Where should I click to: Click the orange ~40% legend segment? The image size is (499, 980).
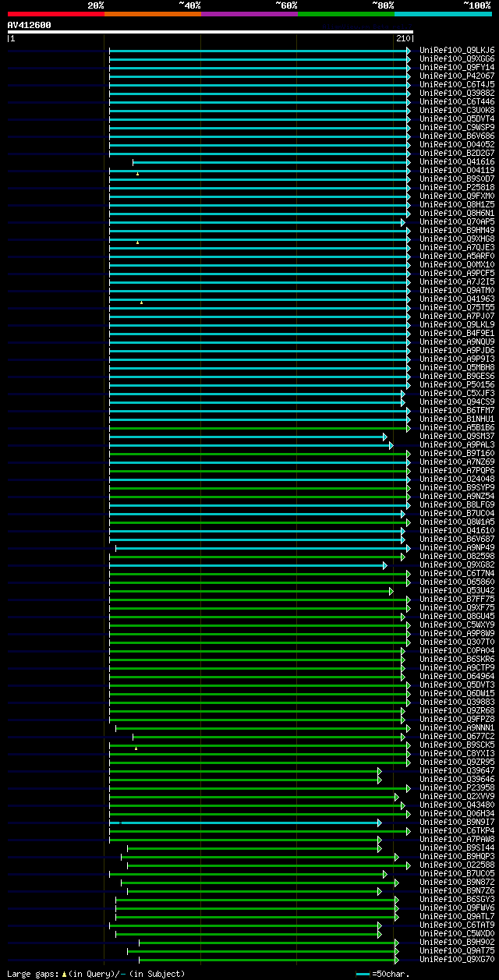153,14
